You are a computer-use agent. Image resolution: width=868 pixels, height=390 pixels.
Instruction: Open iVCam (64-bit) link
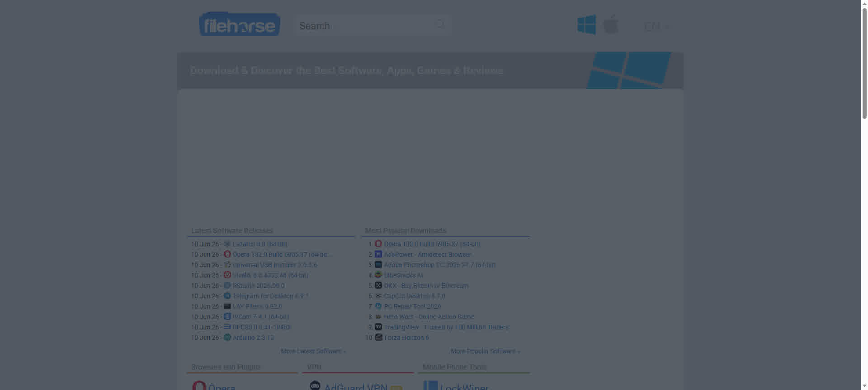[x=261, y=317]
